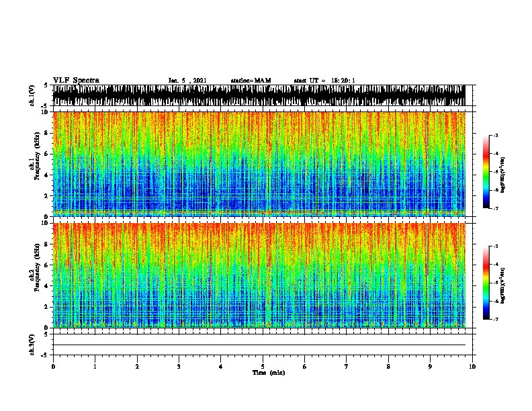Click the '10' kHz tick on ch.1 frequency axis
This screenshot has height=411, width=532.
pos(46,112)
